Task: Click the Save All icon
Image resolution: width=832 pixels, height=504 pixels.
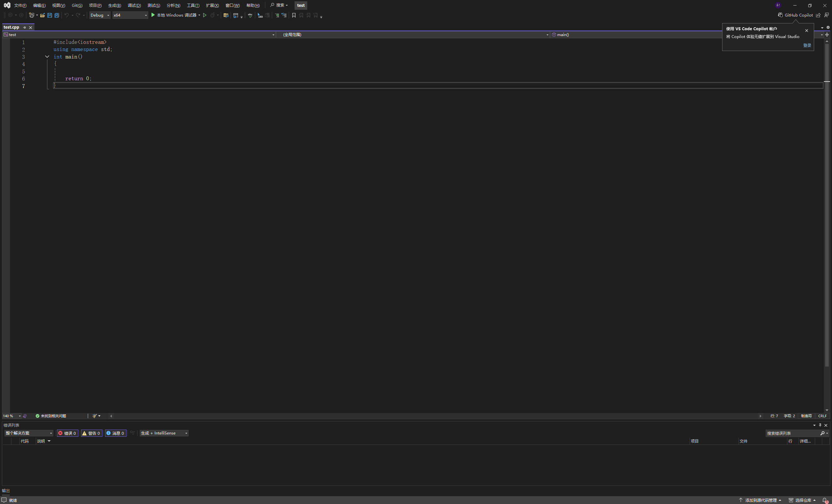Action: pyautogui.click(x=57, y=15)
